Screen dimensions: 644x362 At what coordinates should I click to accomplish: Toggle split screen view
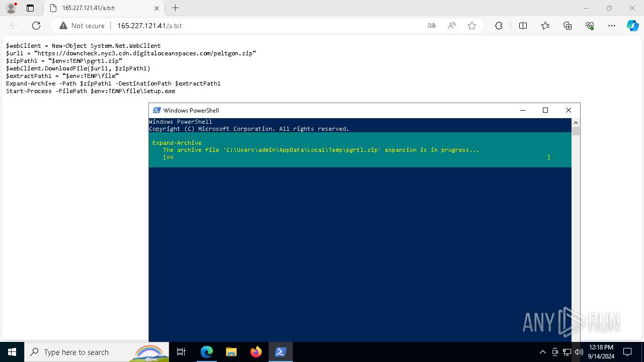pyautogui.click(x=523, y=26)
